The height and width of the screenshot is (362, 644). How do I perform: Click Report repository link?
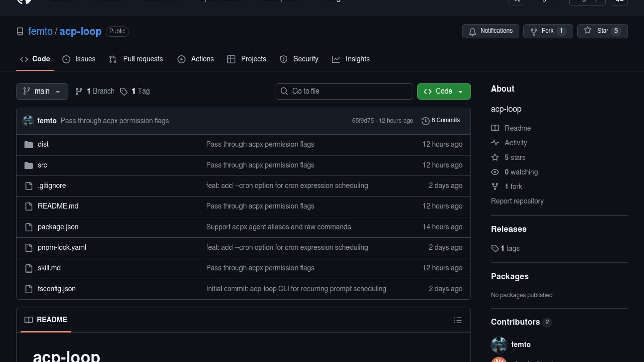517,201
